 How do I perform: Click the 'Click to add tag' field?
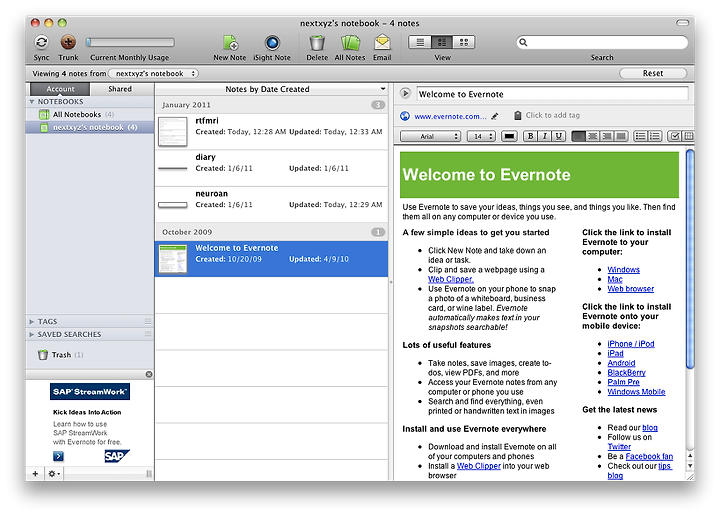552,115
